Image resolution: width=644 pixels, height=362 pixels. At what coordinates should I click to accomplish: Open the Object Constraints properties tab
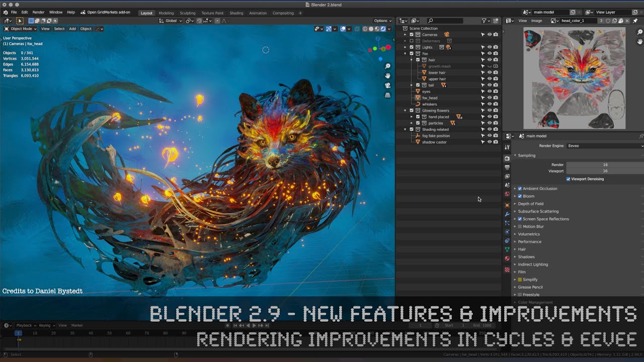point(507,241)
